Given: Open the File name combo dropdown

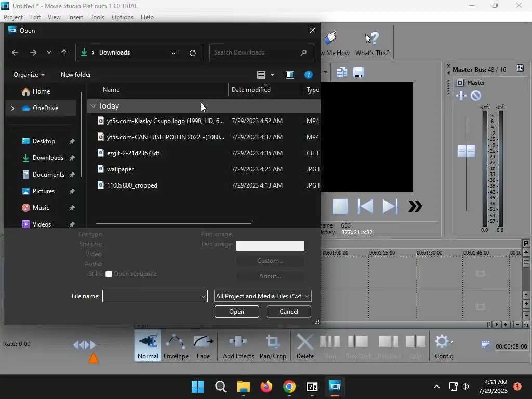Looking at the screenshot, I should 203,296.
